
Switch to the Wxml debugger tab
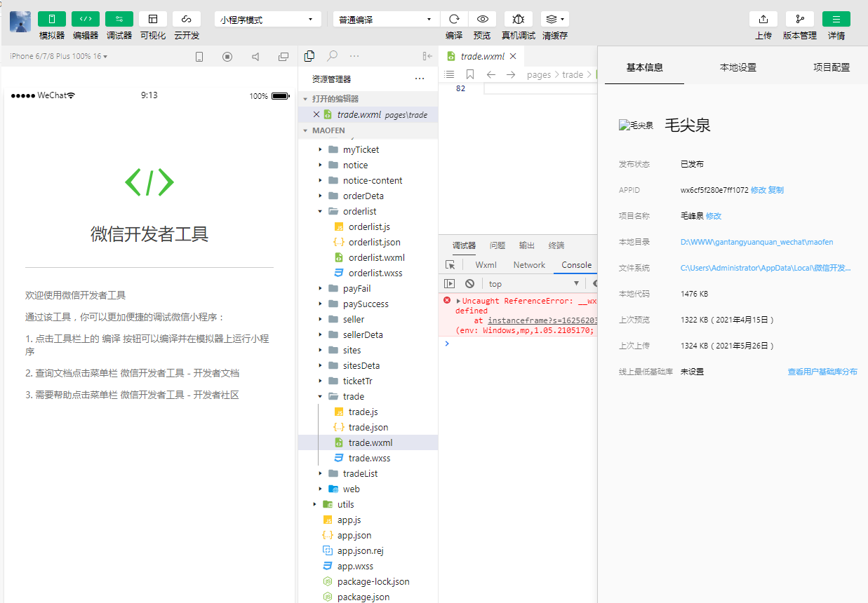click(x=486, y=265)
